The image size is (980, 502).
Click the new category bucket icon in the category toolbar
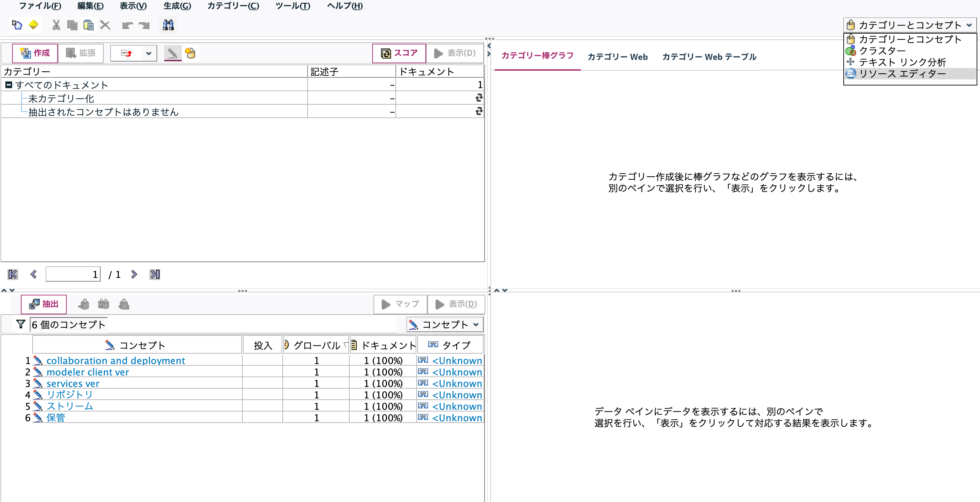[190, 53]
